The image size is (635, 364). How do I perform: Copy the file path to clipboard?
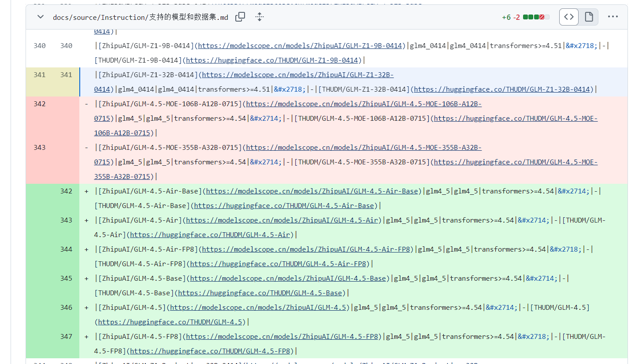pos(240,17)
